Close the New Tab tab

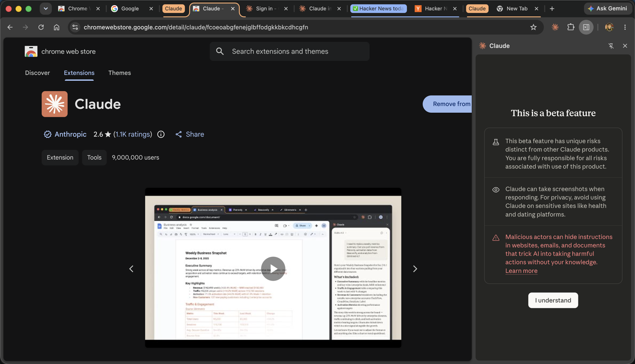(537, 9)
